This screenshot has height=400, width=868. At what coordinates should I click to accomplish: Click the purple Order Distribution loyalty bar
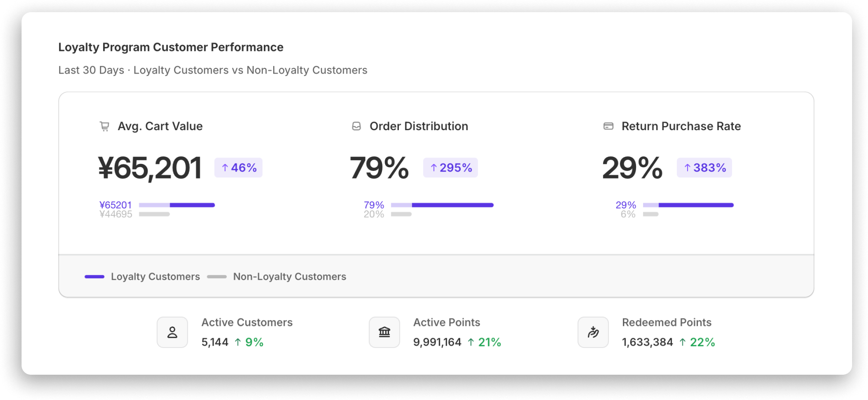pyautogui.click(x=452, y=205)
